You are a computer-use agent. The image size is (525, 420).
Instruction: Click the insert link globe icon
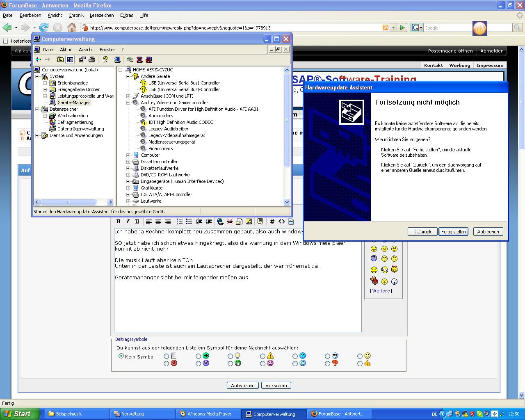220,221
